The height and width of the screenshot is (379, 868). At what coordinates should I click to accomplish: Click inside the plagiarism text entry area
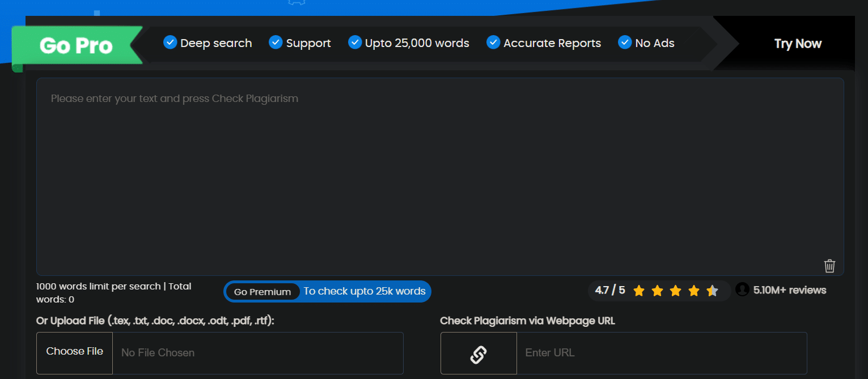pyautogui.click(x=440, y=177)
